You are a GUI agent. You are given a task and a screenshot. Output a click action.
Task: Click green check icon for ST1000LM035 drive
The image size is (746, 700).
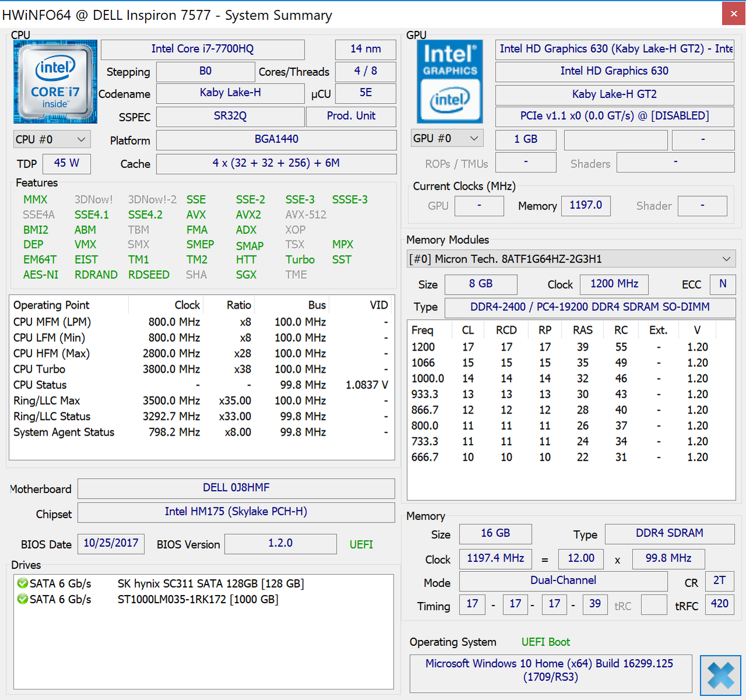22,599
